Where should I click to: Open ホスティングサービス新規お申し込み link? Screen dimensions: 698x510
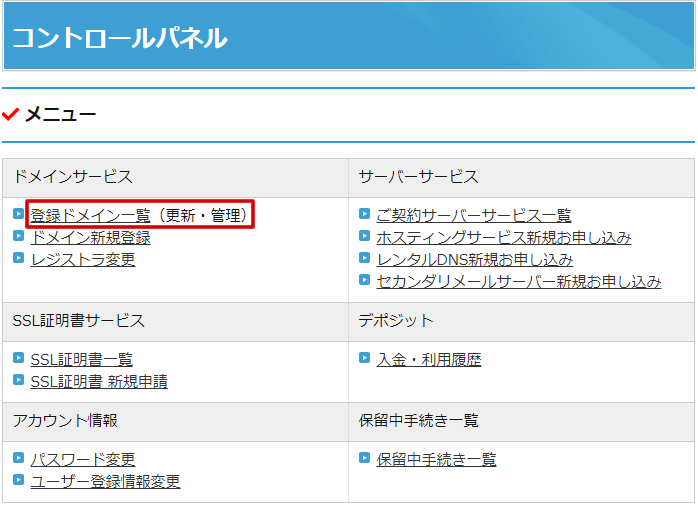coord(504,238)
